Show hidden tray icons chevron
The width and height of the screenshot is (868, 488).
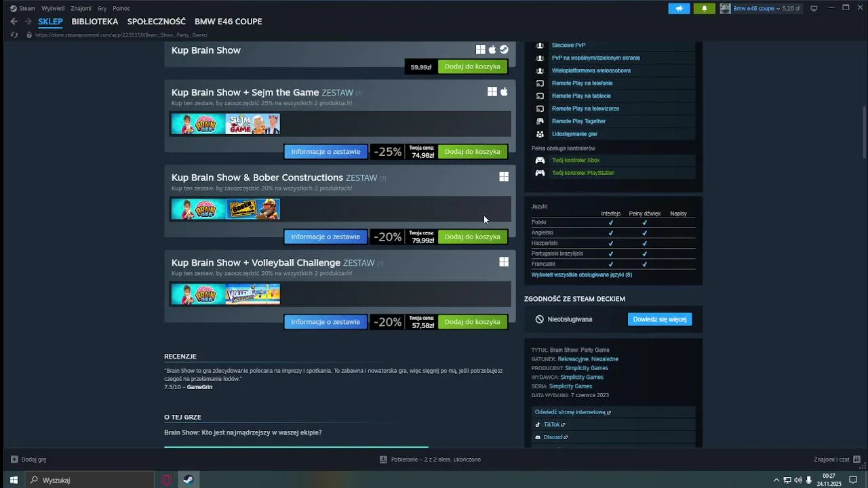point(776,480)
